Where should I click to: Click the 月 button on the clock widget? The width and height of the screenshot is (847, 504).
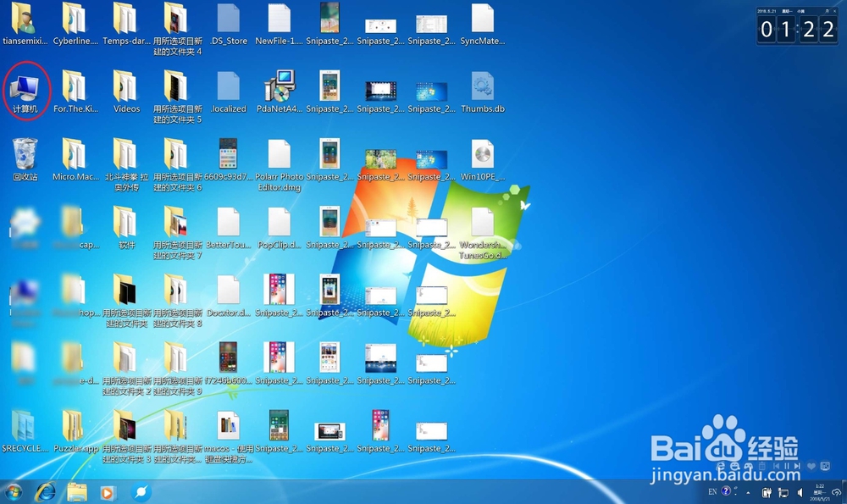pos(827,11)
